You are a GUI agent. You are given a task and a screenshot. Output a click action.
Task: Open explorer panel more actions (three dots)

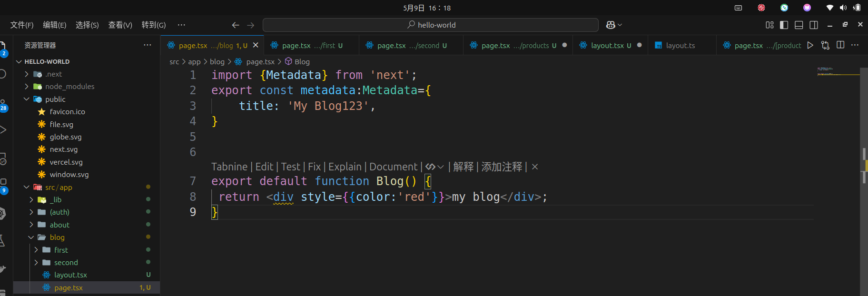pos(148,45)
